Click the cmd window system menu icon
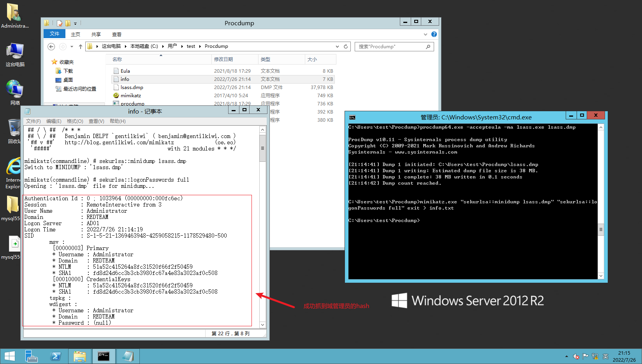Screen dimensions: 642x364 tap(352, 117)
